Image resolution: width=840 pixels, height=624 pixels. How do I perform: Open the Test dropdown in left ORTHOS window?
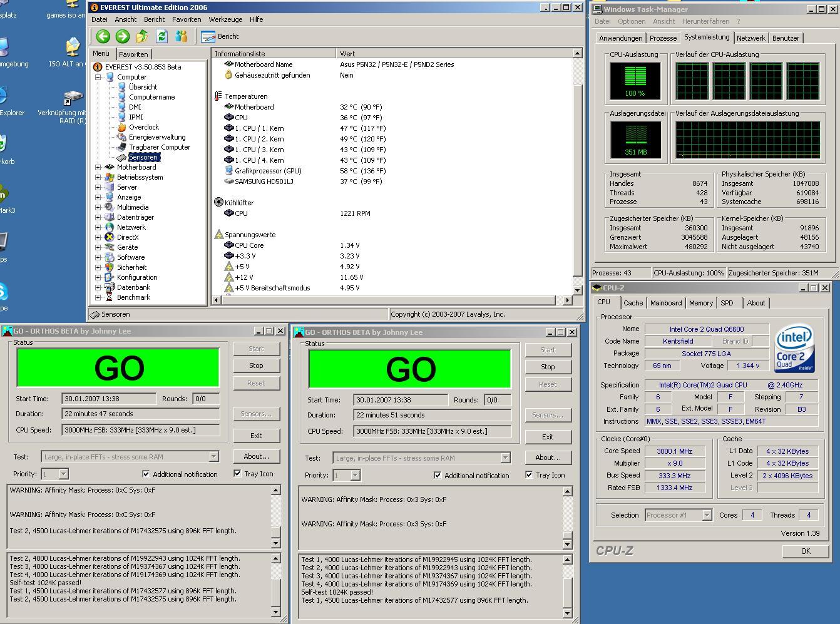[x=213, y=457]
